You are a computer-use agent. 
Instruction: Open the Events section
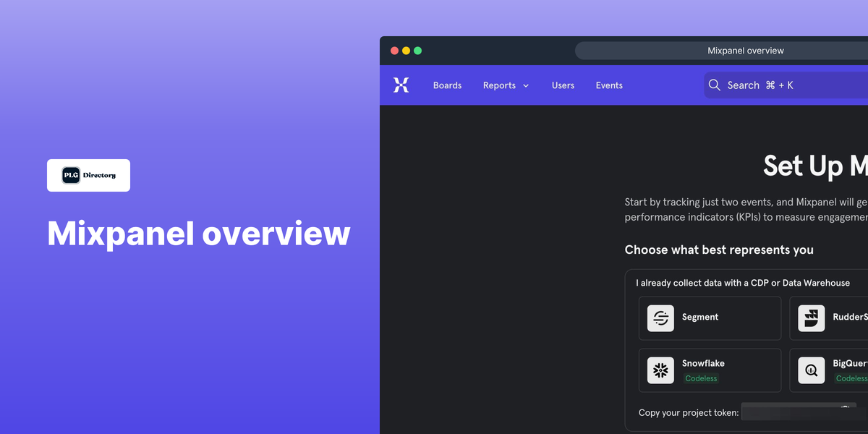pos(608,85)
